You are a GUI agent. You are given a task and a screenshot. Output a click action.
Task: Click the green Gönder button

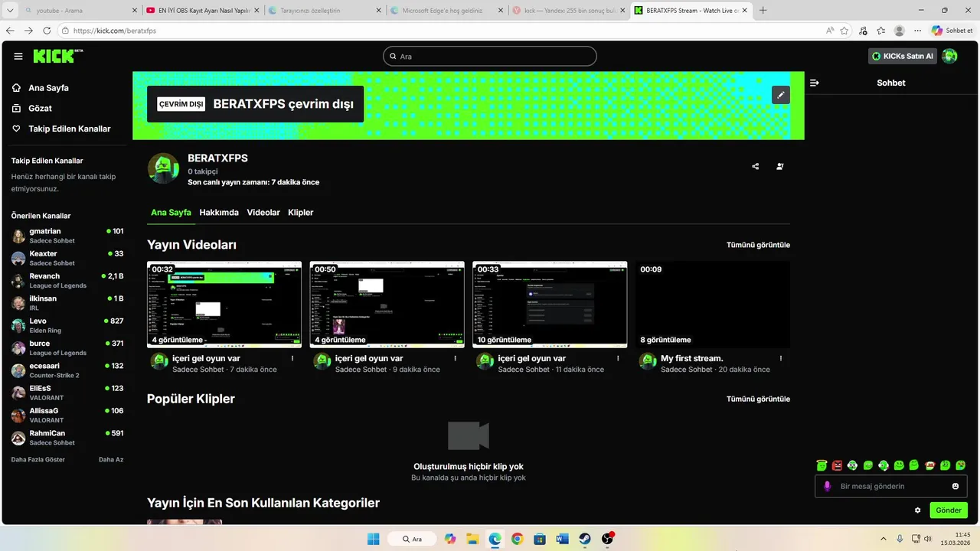click(x=949, y=510)
